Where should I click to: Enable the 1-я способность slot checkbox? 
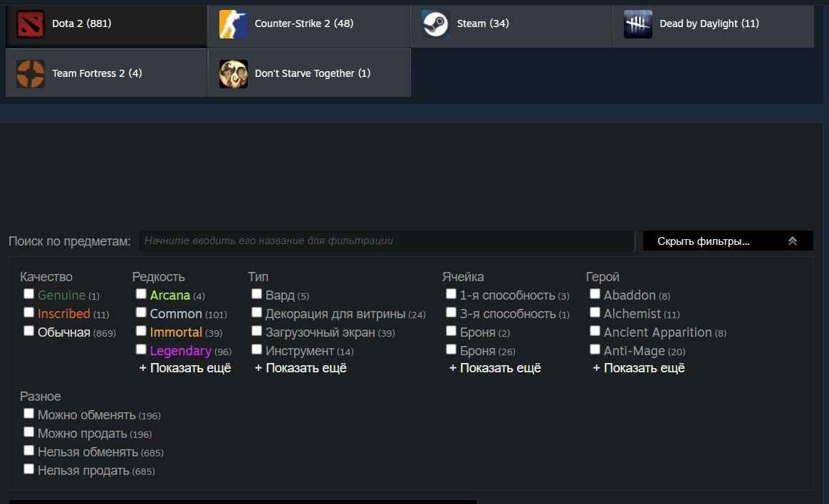tap(450, 294)
